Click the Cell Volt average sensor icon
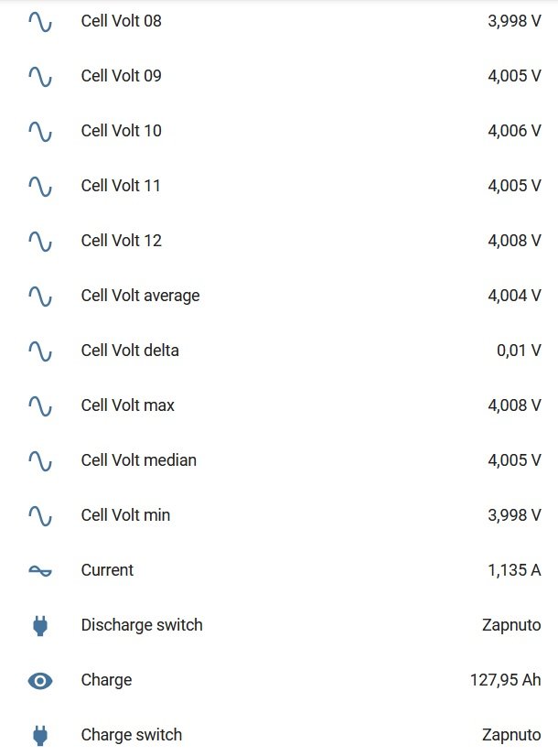 (40, 296)
